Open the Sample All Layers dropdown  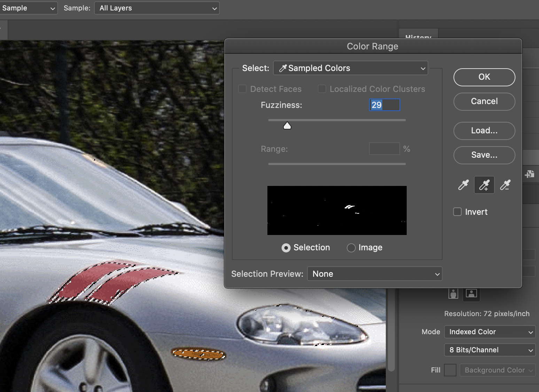[x=157, y=8]
